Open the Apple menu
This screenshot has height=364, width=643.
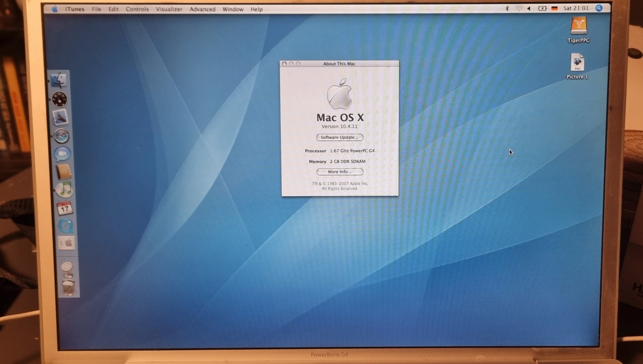point(55,9)
